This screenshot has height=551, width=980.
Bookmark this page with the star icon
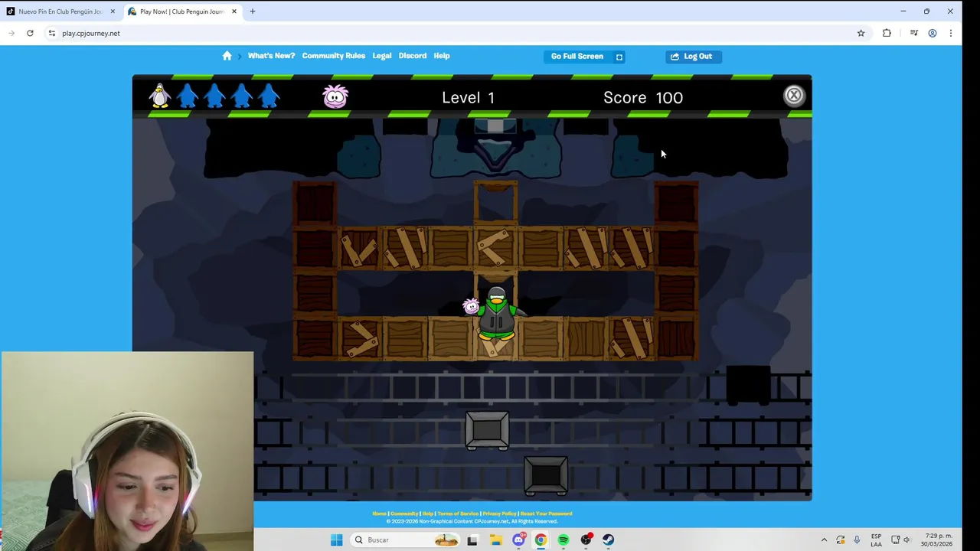861,33
